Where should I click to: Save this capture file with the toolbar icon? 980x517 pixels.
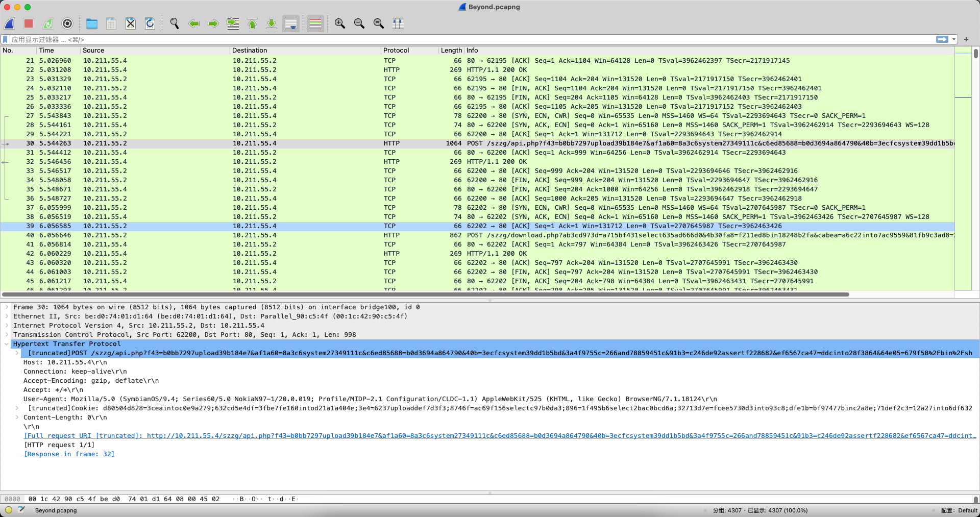coord(111,23)
